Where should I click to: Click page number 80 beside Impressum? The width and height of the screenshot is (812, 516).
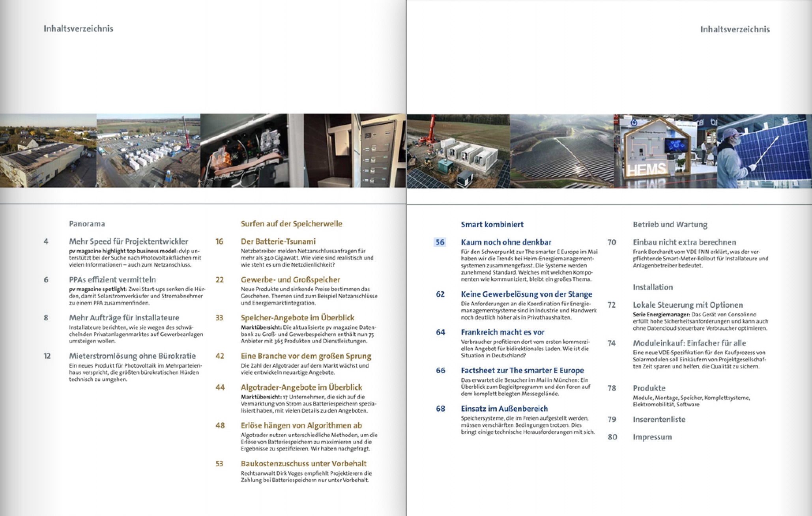click(x=612, y=437)
